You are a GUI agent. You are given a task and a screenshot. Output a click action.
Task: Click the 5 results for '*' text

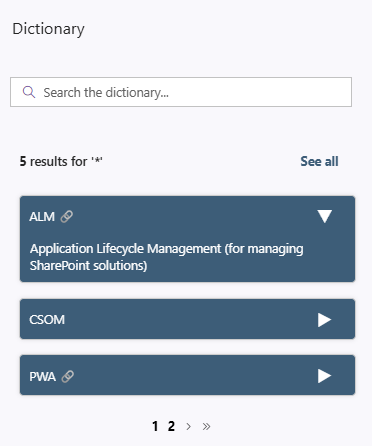[61, 161]
